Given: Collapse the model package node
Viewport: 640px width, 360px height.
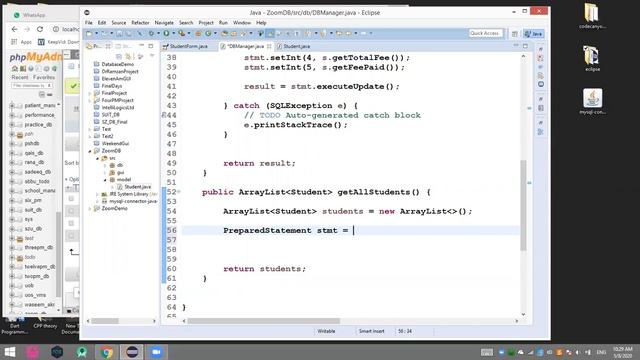Looking at the screenshot, I should (x=105, y=180).
